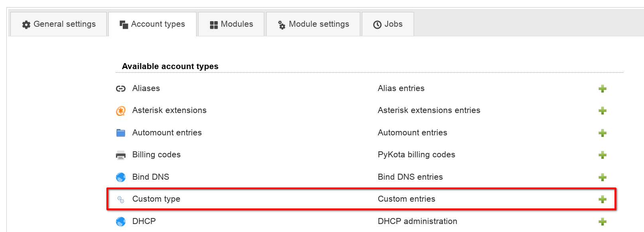Click the Custom entries description text
This screenshot has width=644, height=232.
pos(406,199)
